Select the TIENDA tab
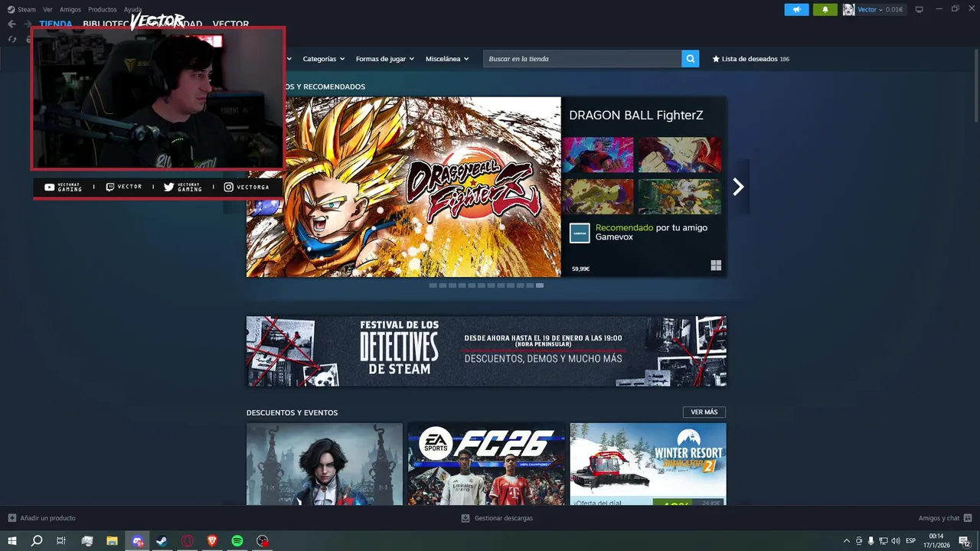 click(x=56, y=24)
